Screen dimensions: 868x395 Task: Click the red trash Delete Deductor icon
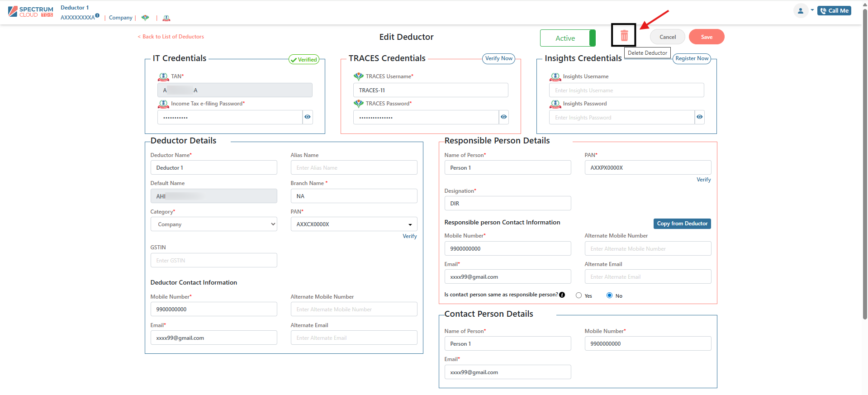coord(624,36)
